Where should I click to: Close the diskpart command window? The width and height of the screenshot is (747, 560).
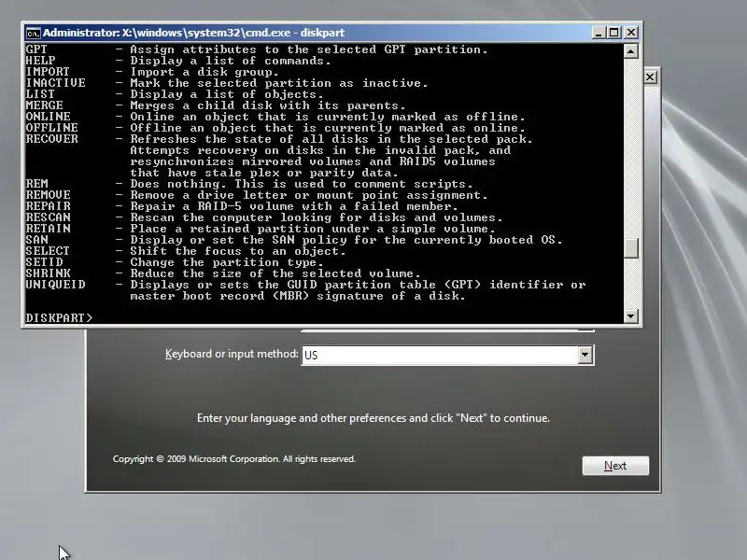631,33
